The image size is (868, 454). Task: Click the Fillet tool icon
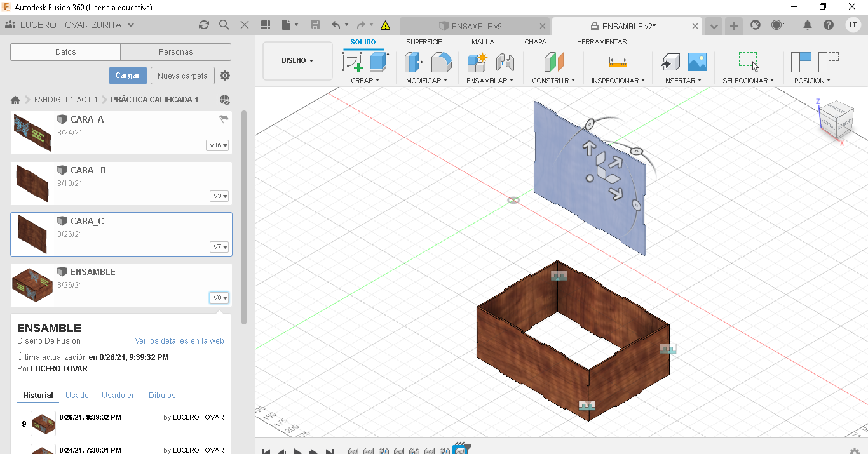pyautogui.click(x=441, y=62)
